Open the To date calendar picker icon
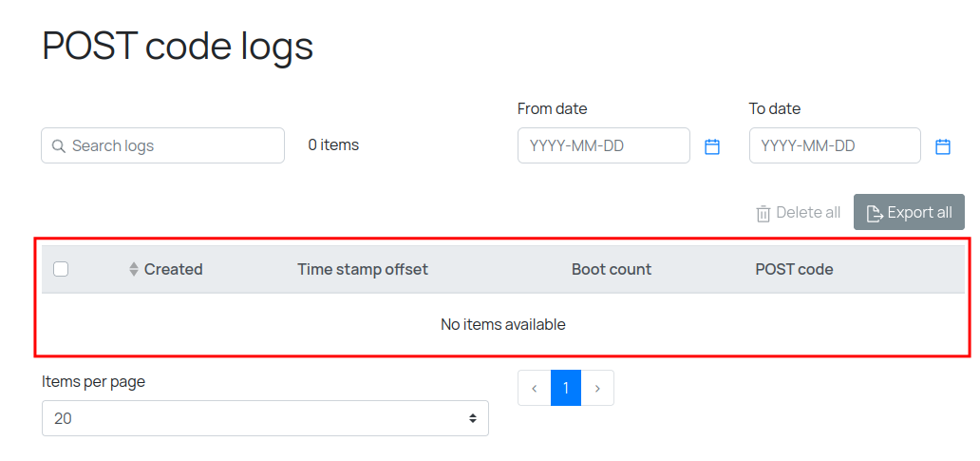Image resolution: width=980 pixels, height=461 pixels. point(943,146)
